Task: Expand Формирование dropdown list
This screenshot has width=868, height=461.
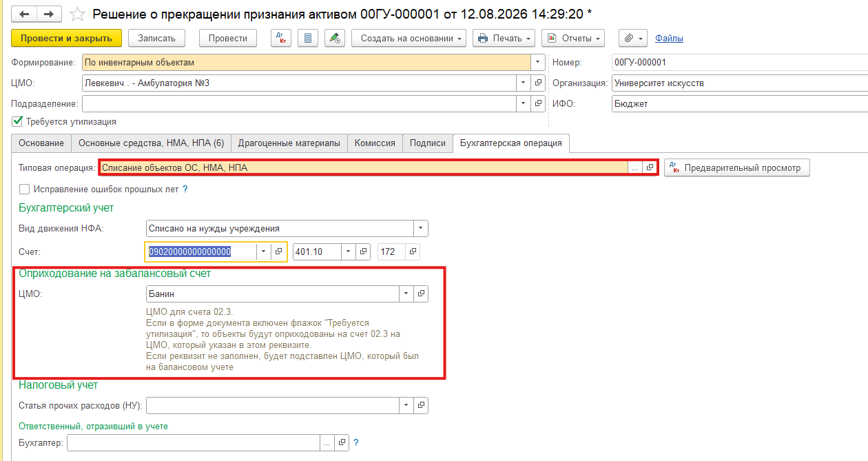Action: point(538,63)
